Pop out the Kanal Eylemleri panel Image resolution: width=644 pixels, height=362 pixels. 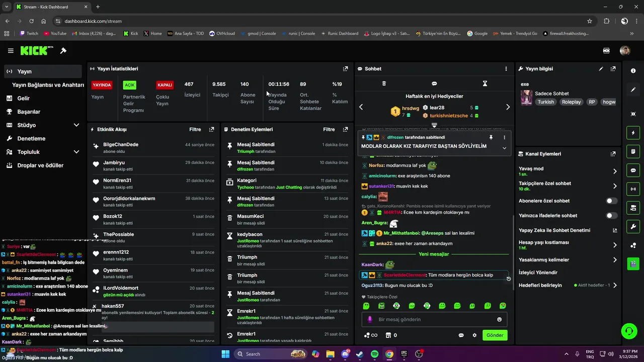tap(613, 154)
